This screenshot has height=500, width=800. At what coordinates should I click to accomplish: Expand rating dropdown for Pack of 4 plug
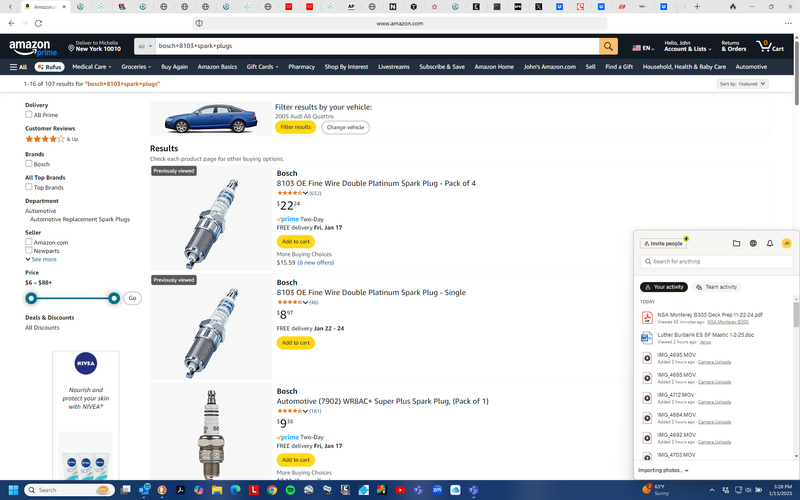[305, 193]
